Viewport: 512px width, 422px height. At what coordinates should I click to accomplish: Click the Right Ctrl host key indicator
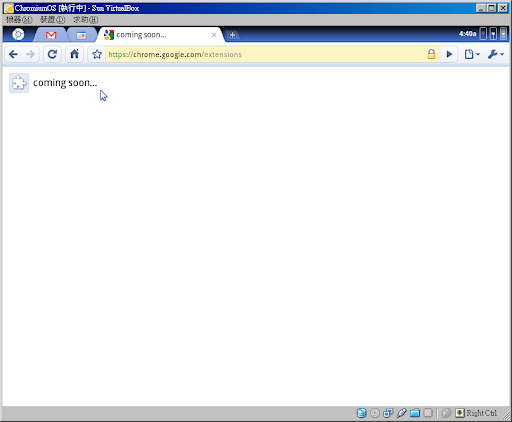476,413
